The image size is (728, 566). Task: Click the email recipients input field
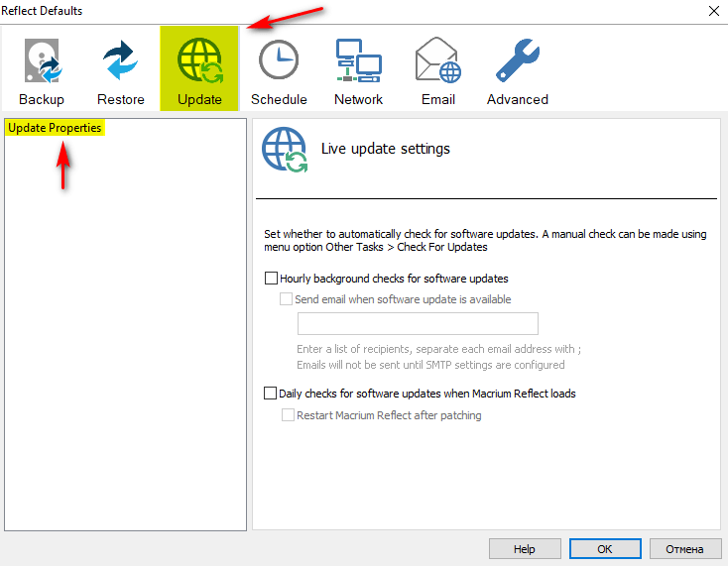click(x=418, y=323)
